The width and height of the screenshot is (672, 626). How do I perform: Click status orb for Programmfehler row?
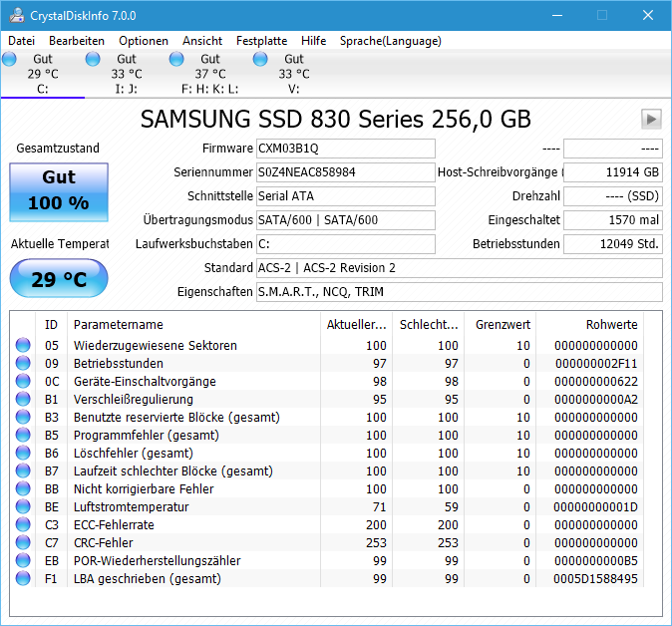[23, 435]
